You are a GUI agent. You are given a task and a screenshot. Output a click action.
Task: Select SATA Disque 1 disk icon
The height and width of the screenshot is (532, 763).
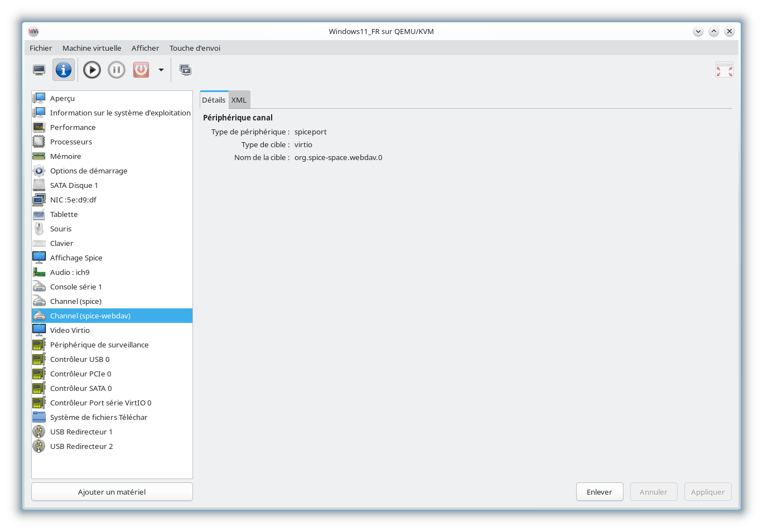click(x=39, y=185)
